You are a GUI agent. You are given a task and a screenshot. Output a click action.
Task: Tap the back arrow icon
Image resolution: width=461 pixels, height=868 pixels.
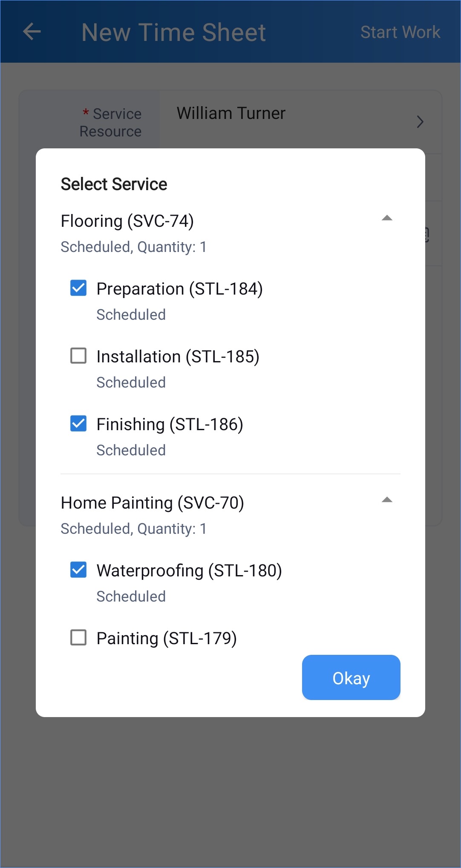32,32
